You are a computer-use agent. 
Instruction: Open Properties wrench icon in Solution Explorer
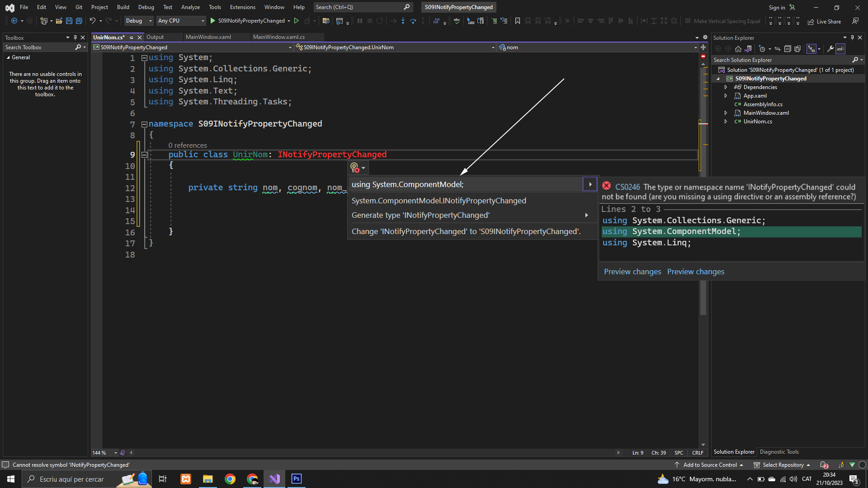click(x=830, y=49)
